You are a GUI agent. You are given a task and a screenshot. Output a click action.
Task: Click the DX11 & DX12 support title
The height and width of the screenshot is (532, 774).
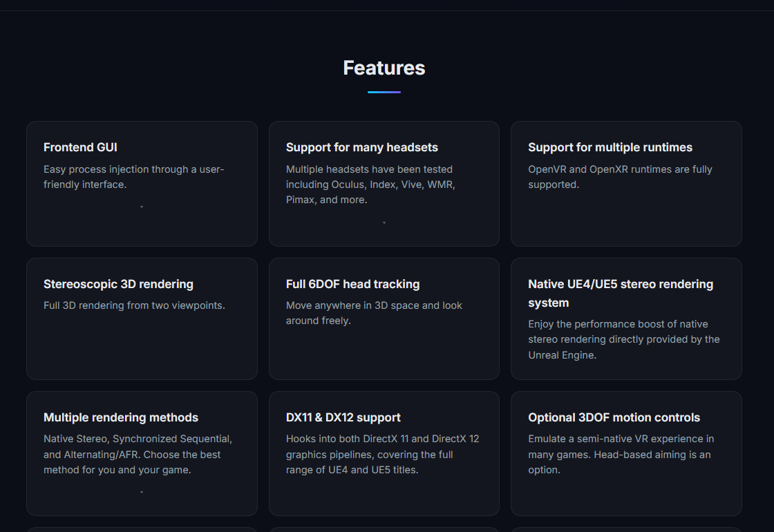[343, 417]
